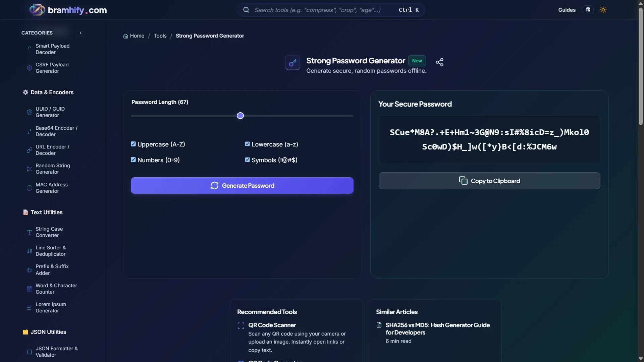Click the key icon of the password generator
Screen dimensions: 644x362
[292, 63]
